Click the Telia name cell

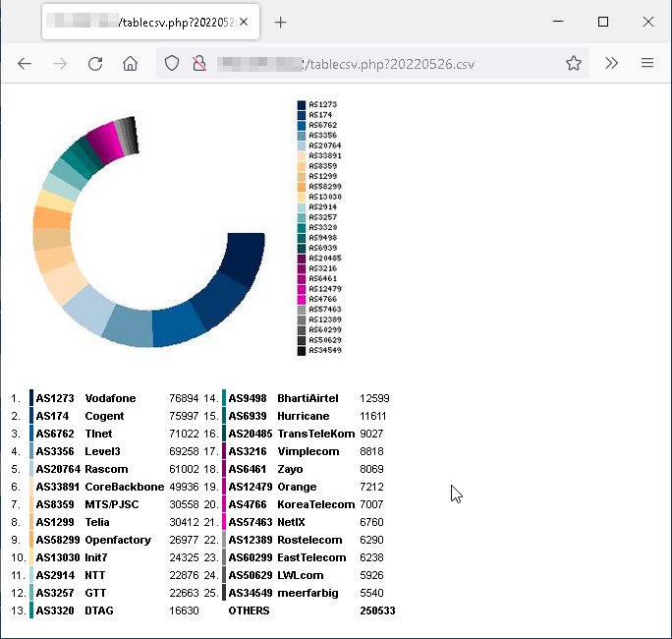click(97, 522)
